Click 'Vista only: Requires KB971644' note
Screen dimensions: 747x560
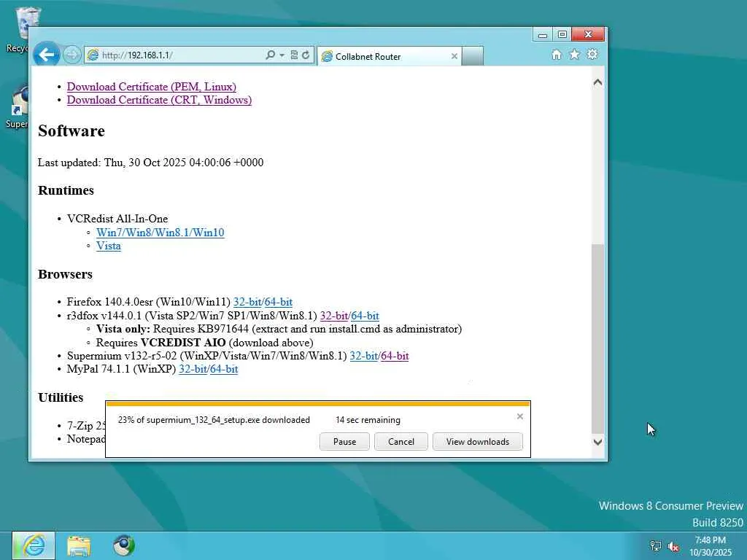click(x=279, y=329)
